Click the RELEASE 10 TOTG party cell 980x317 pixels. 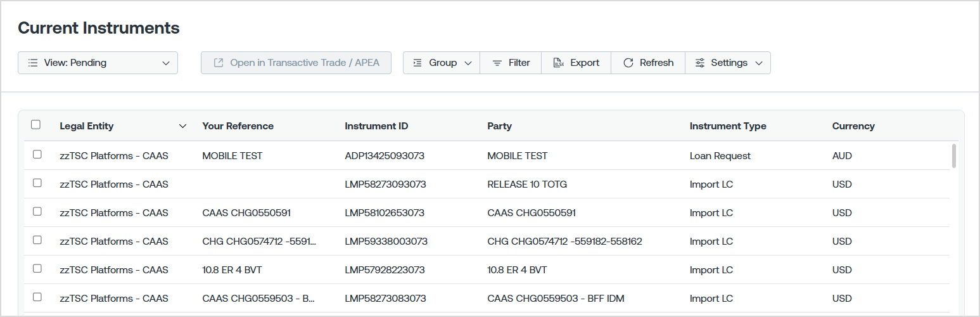pos(527,184)
